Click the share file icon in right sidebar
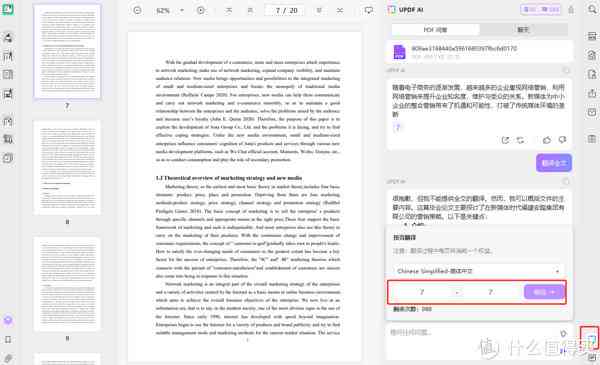 (592, 93)
